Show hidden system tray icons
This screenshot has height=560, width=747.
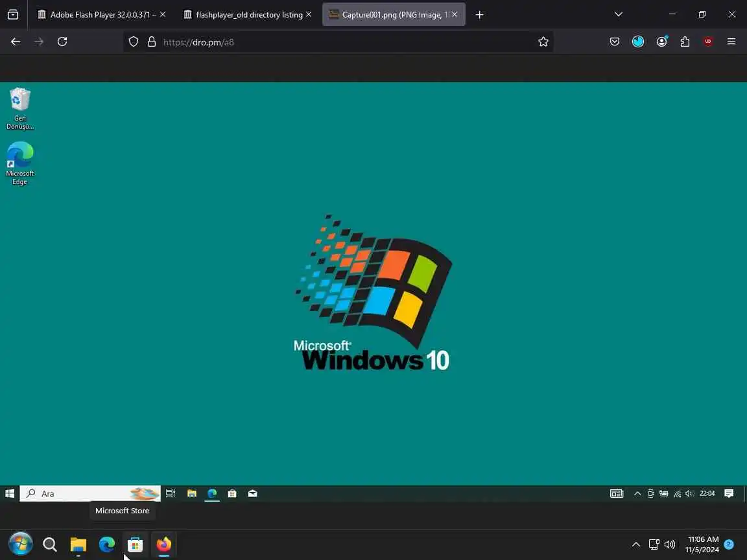click(x=636, y=544)
